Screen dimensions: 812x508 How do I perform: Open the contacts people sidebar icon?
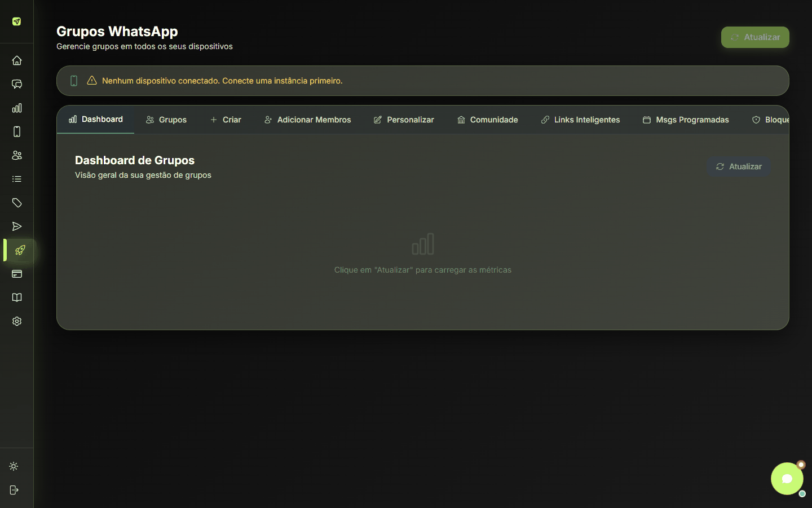[17, 155]
